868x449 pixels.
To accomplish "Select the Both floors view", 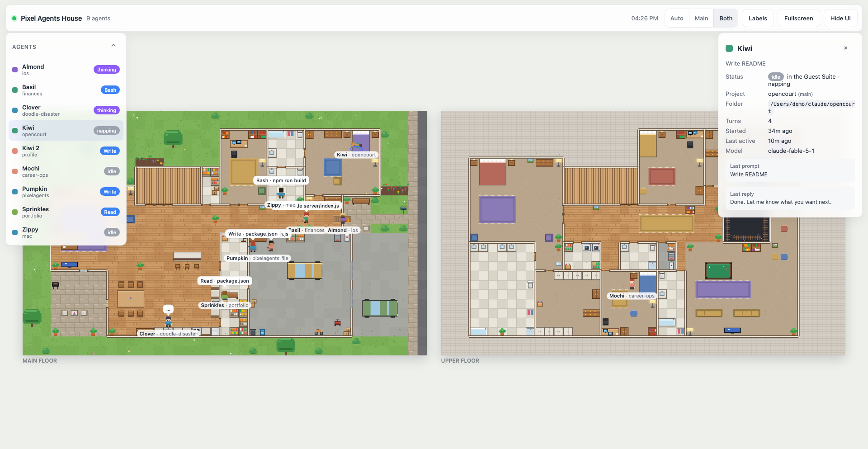I will [726, 18].
